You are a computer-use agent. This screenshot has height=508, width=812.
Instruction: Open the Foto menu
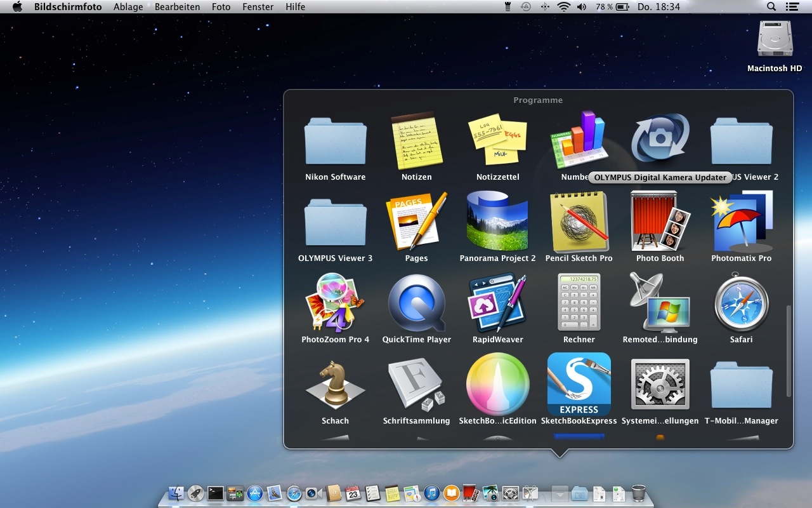(x=221, y=7)
